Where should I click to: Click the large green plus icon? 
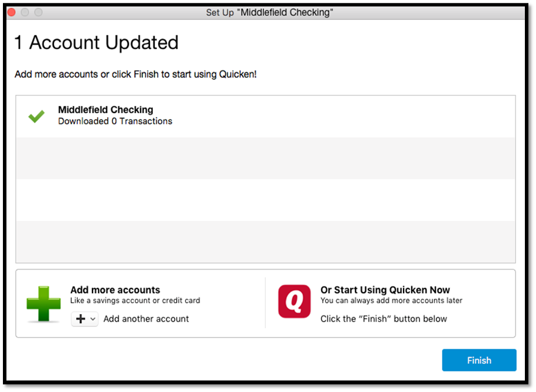pyautogui.click(x=44, y=304)
